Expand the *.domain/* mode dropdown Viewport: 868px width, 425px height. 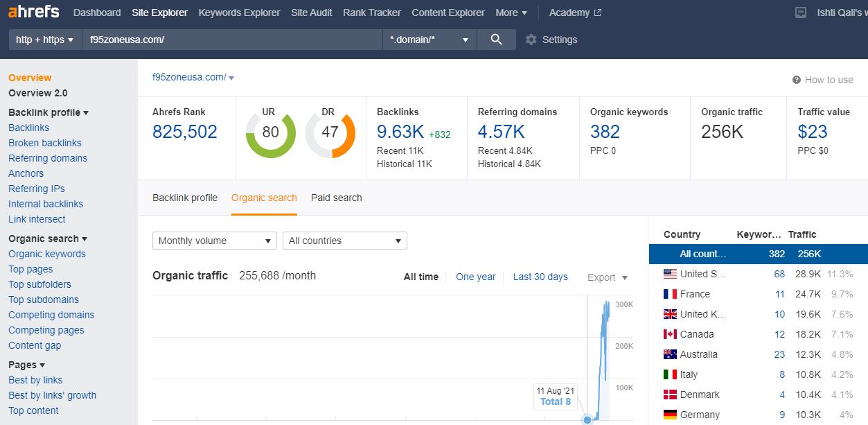point(429,40)
